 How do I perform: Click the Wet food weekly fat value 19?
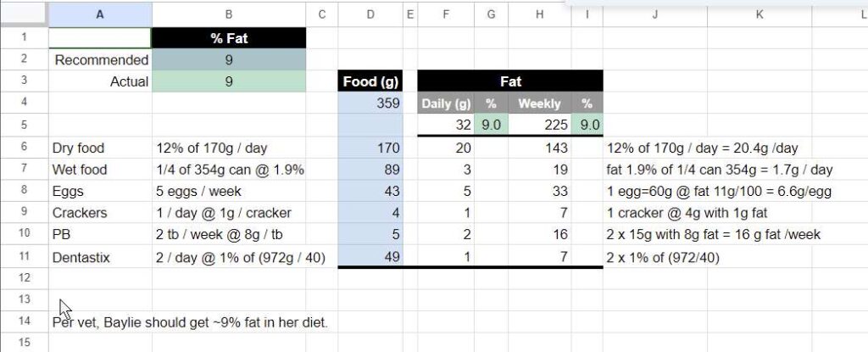539,170
